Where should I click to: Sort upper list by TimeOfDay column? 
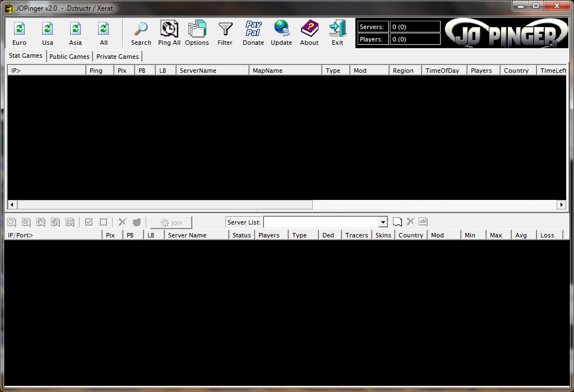click(x=445, y=71)
